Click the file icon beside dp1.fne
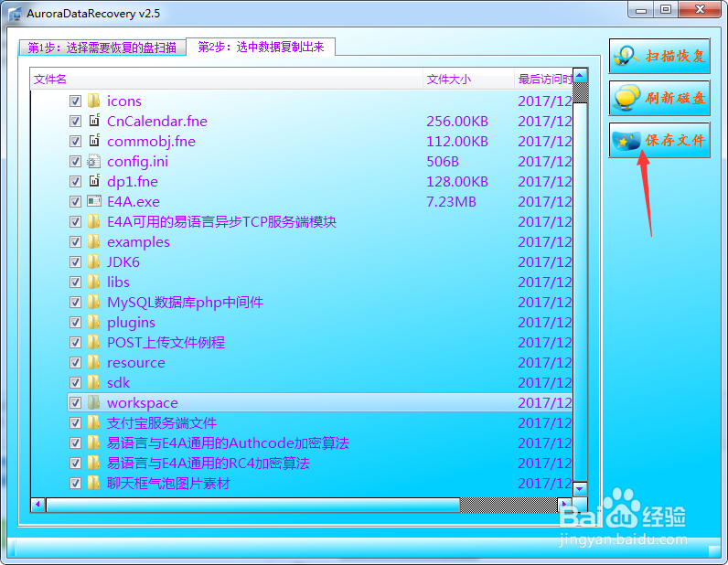This screenshot has width=728, height=565. (94, 181)
